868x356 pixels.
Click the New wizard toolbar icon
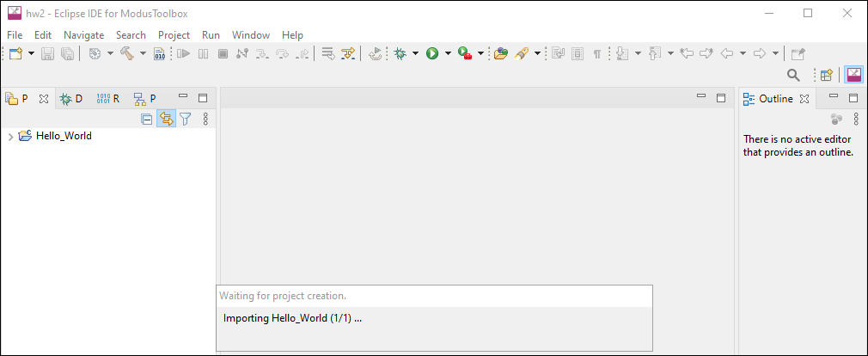click(15, 53)
